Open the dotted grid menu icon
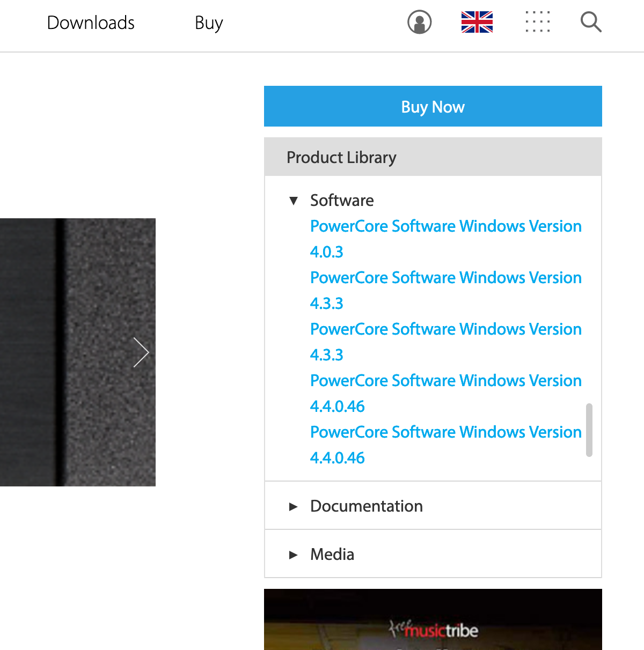This screenshot has height=650, width=644. pos(537,23)
